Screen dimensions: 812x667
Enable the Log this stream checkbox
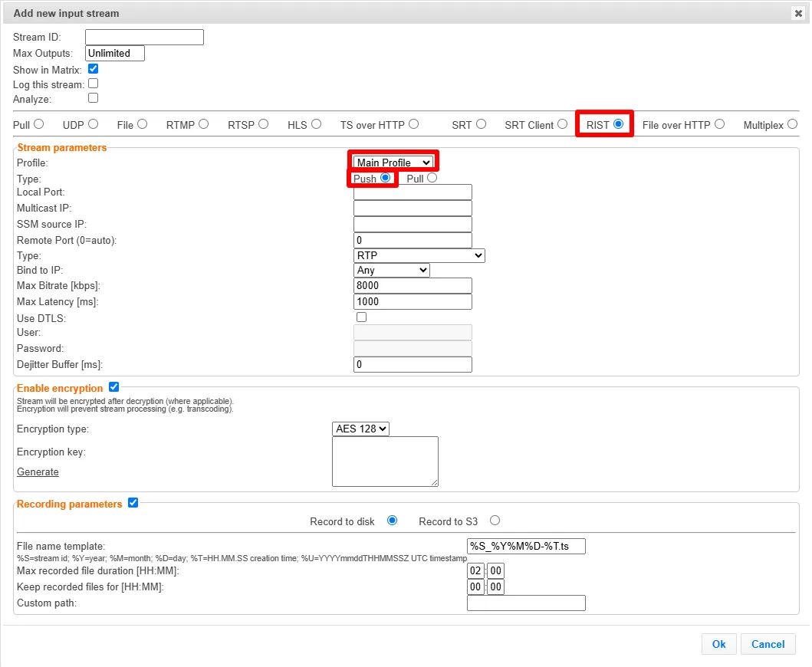[94, 84]
